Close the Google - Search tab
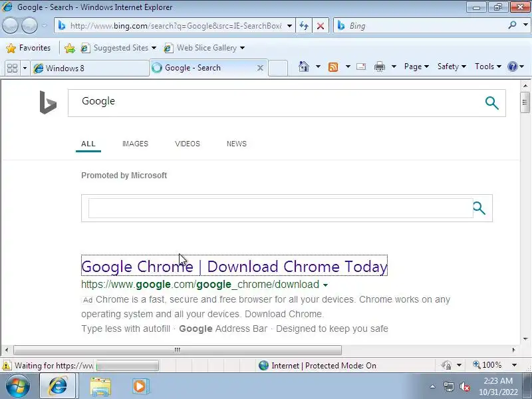This screenshot has width=532, height=399. tap(260, 68)
